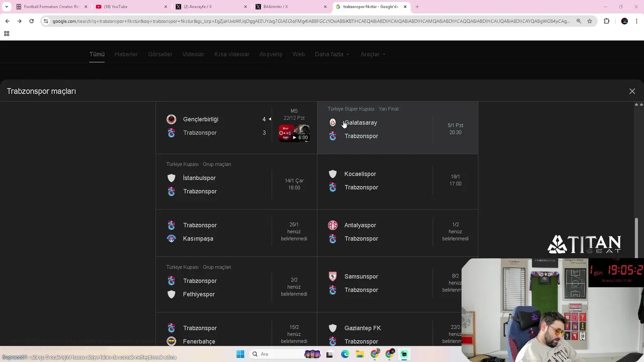Select the Haberler search filter
Image resolution: width=644 pixels, height=362 pixels.
click(126, 54)
